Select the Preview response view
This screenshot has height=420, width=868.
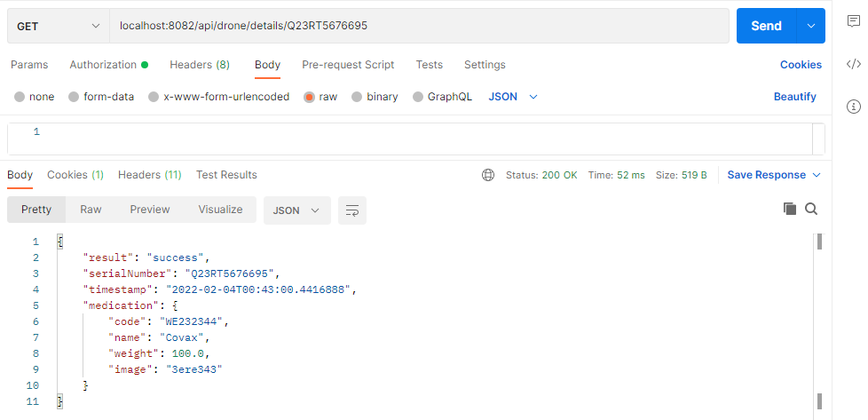[x=149, y=210]
